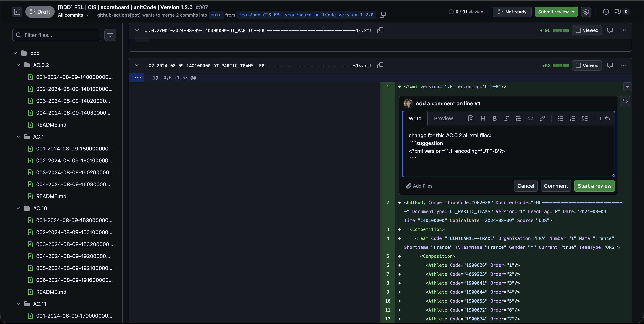Open the diff settings gear icon
The width and height of the screenshot is (644, 324).
(586, 12)
